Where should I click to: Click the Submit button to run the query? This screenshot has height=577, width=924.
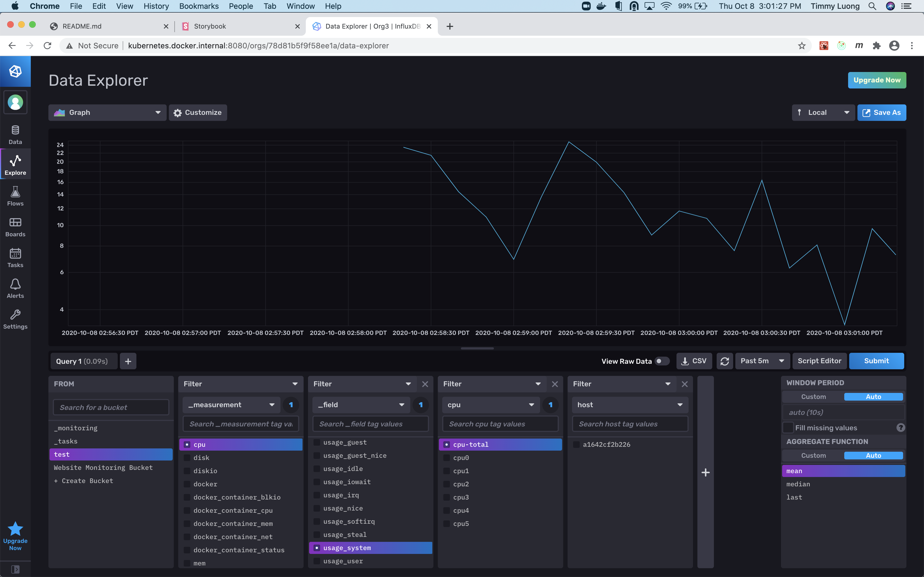tap(876, 360)
